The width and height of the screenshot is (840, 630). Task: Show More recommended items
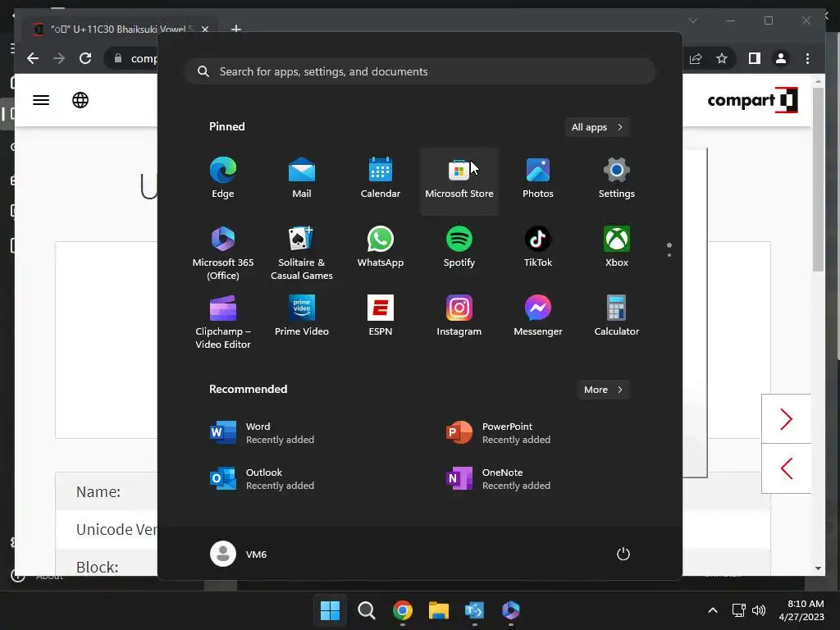(603, 390)
